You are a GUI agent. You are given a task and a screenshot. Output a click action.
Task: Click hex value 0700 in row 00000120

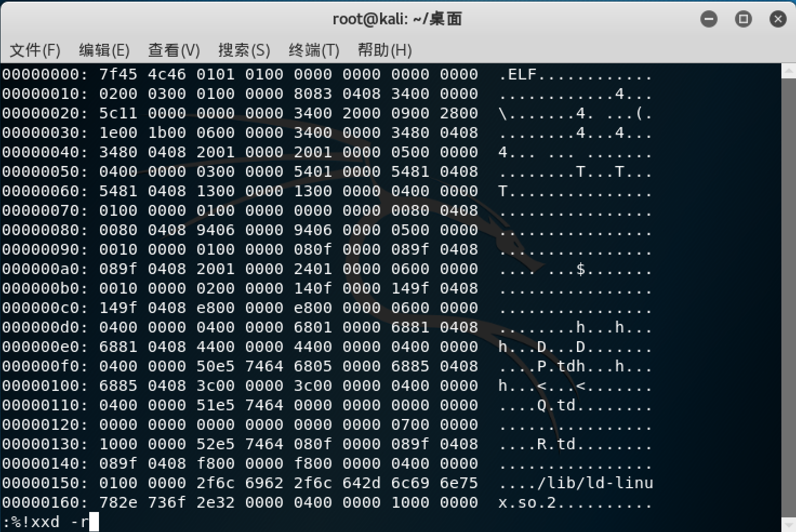[x=410, y=424]
